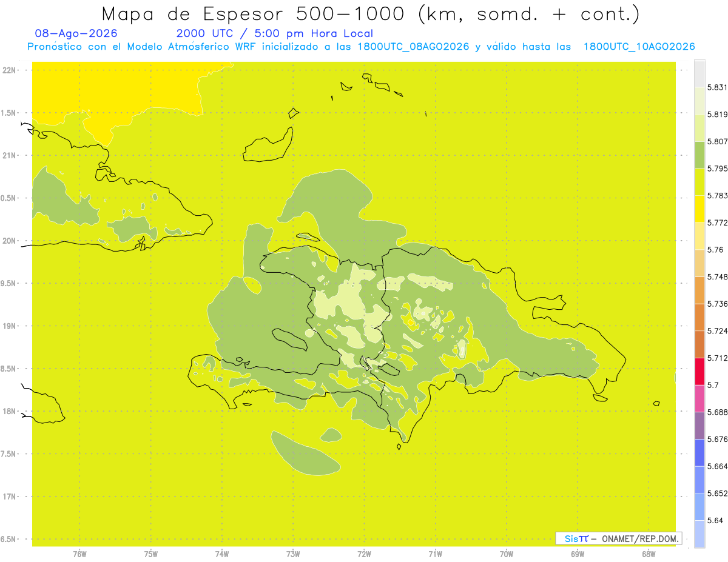The height and width of the screenshot is (562, 728).
Task: Select the '17N' latitude label
Action: 10,497
